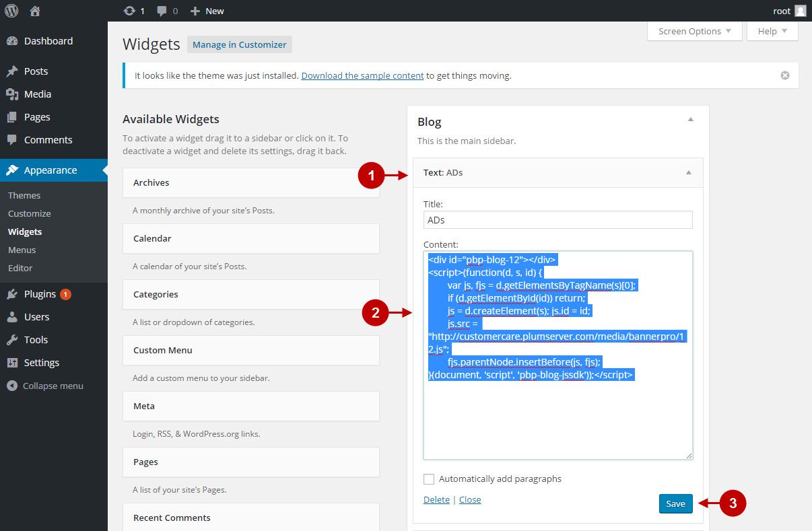Viewport: 812px width, 531px height.
Task: Click the Settings sliders icon
Action: coord(12,363)
